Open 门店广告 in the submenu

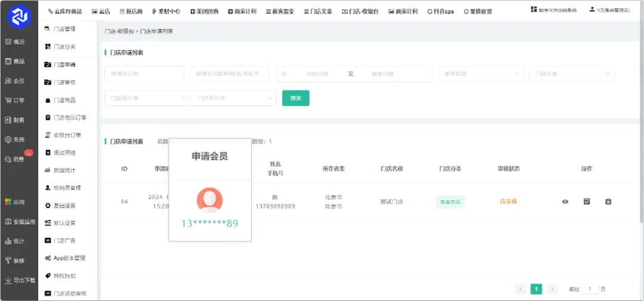(60, 241)
